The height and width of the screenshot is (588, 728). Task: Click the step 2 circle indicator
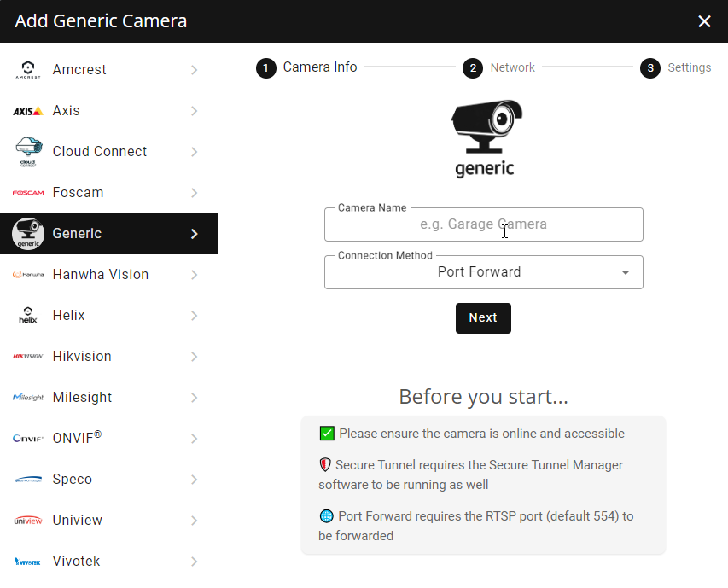click(x=473, y=68)
